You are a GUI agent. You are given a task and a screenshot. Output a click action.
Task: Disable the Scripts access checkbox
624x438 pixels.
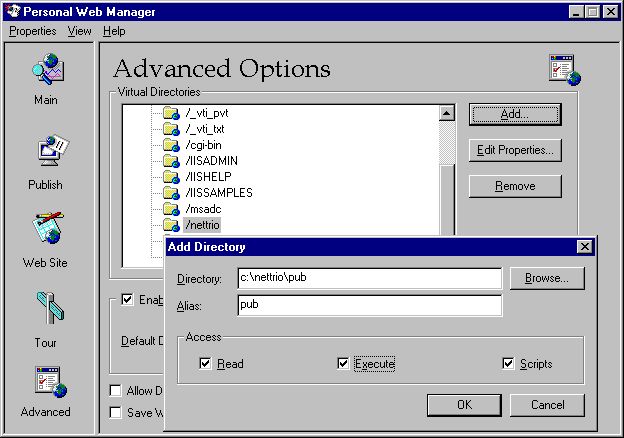click(x=508, y=364)
